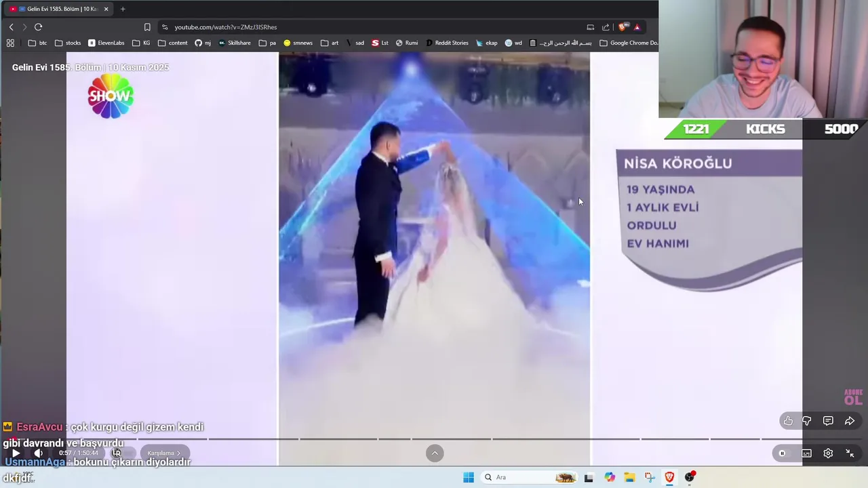Open the sad bookmark
Viewport: 868px width, 488px height.
tap(355, 43)
